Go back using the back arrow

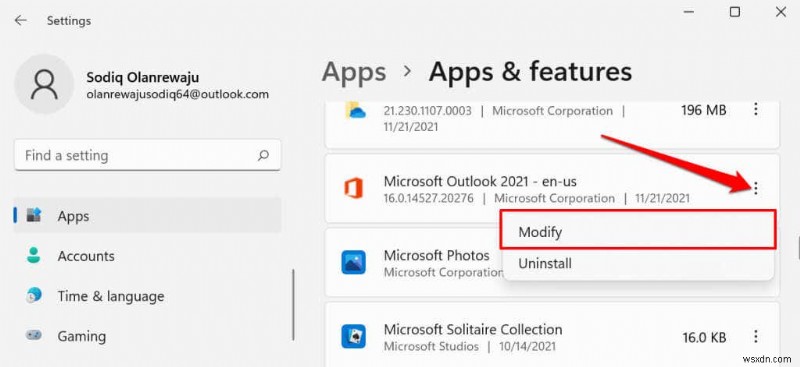(x=20, y=20)
